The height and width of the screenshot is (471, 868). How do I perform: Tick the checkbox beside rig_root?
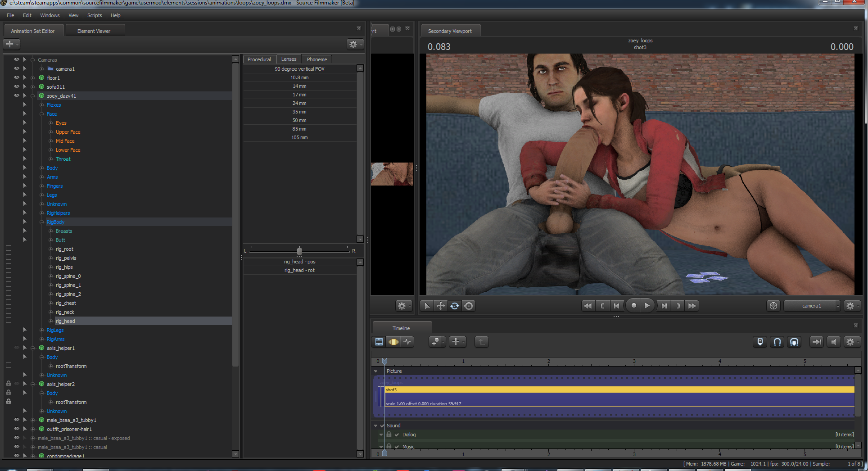pos(9,248)
